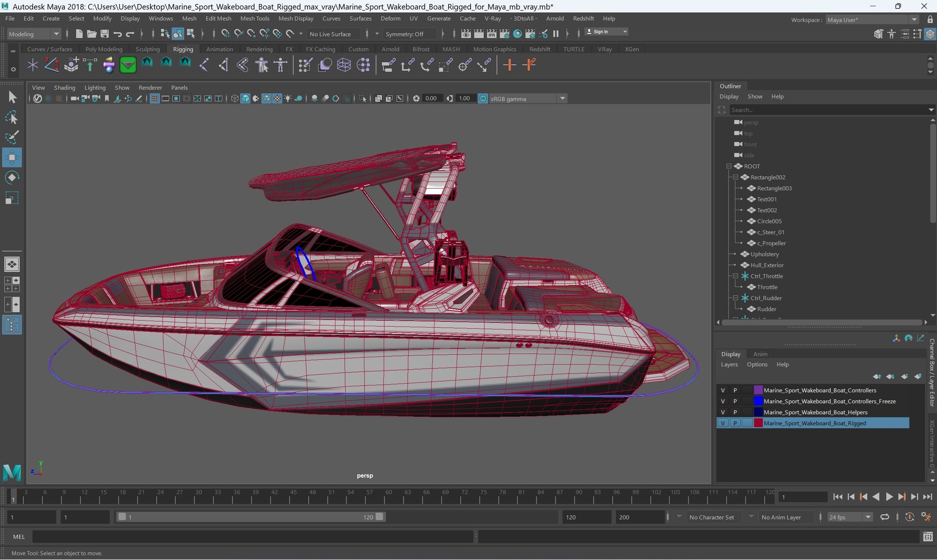Collapse the Ctrl_Throttle node in Outliner
Screen dimensions: 937x560
736,276
